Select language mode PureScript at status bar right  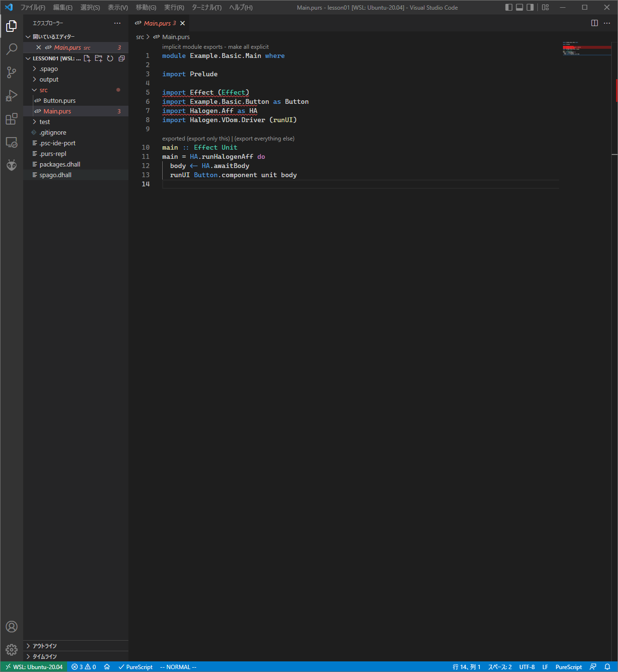[x=569, y=667]
